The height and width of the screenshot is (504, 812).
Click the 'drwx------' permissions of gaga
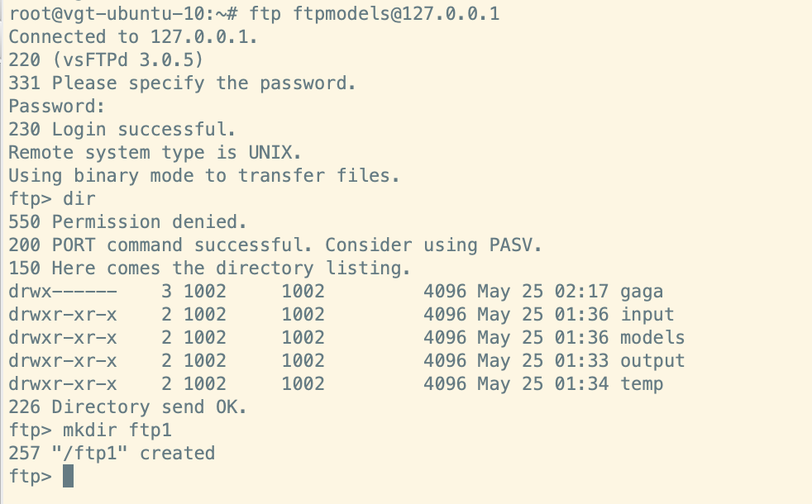(62, 292)
